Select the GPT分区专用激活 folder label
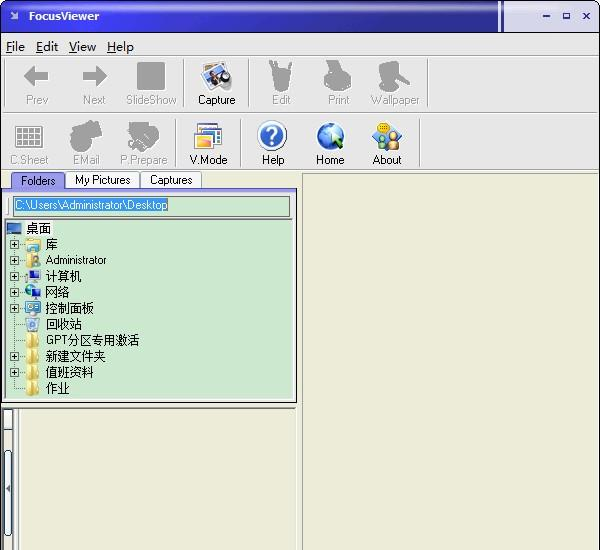 pyautogui.click(x=92, y=340)
